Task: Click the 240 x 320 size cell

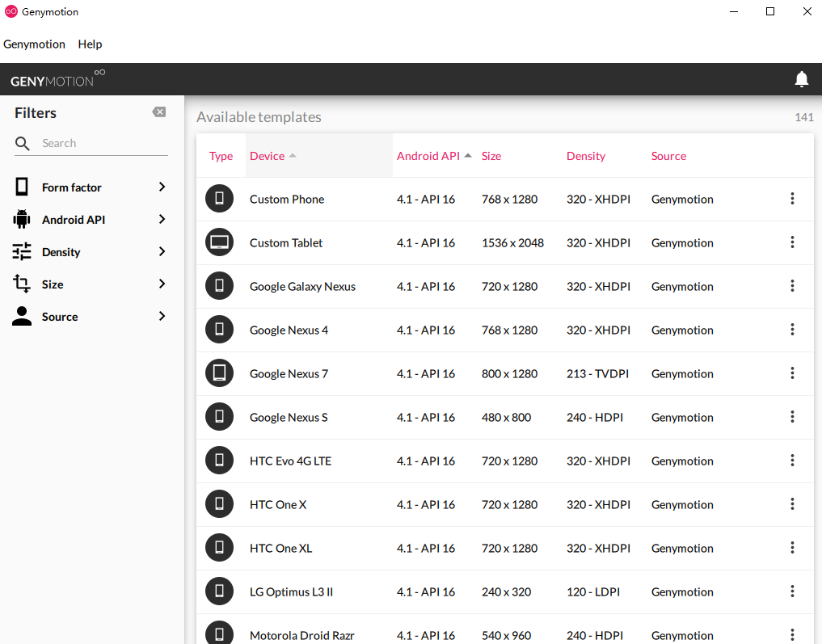Action: [x=506, y=591]
